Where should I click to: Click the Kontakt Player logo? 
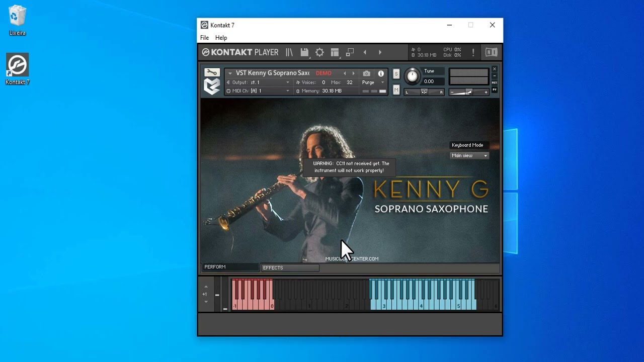(x=240, y=52)
